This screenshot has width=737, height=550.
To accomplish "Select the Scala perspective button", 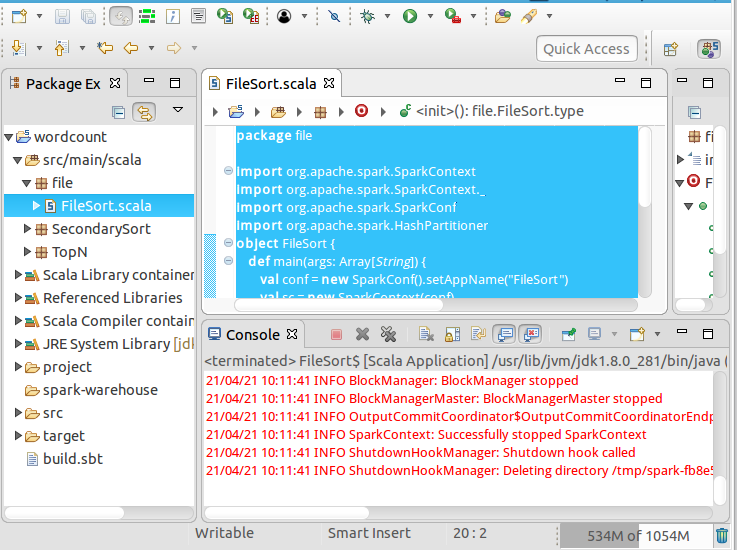I will tap(709, 49).
